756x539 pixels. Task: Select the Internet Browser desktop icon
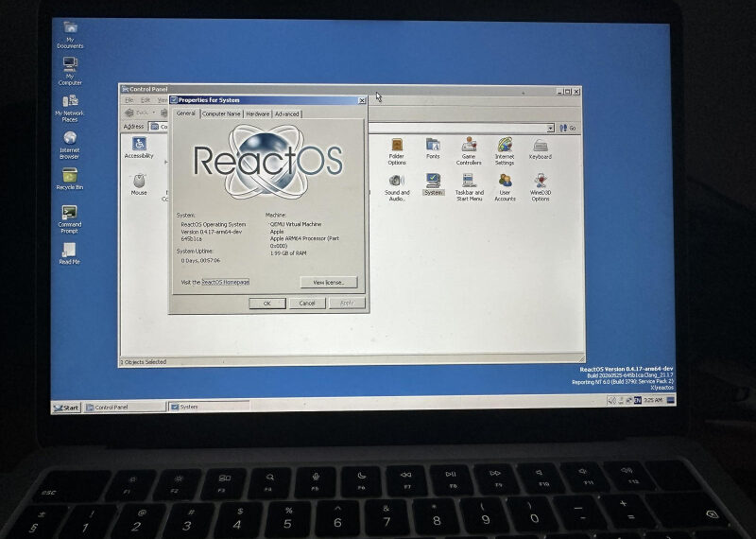tap(70, 145)
